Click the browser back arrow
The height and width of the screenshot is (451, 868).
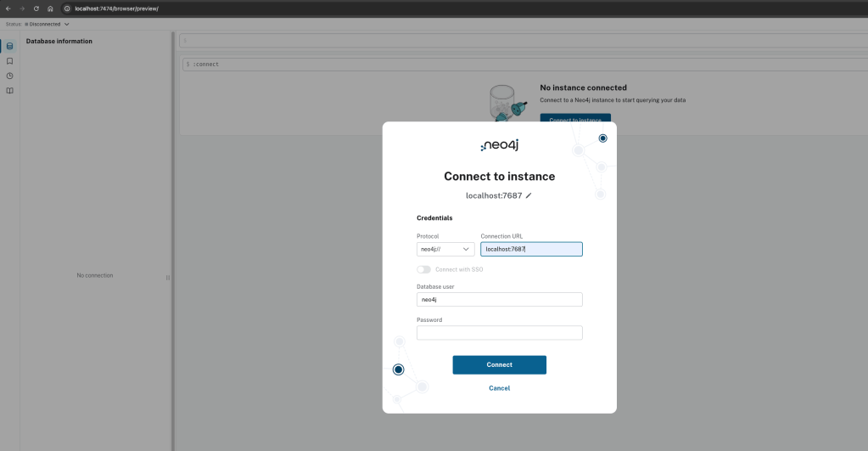click(x=8, y=8)
